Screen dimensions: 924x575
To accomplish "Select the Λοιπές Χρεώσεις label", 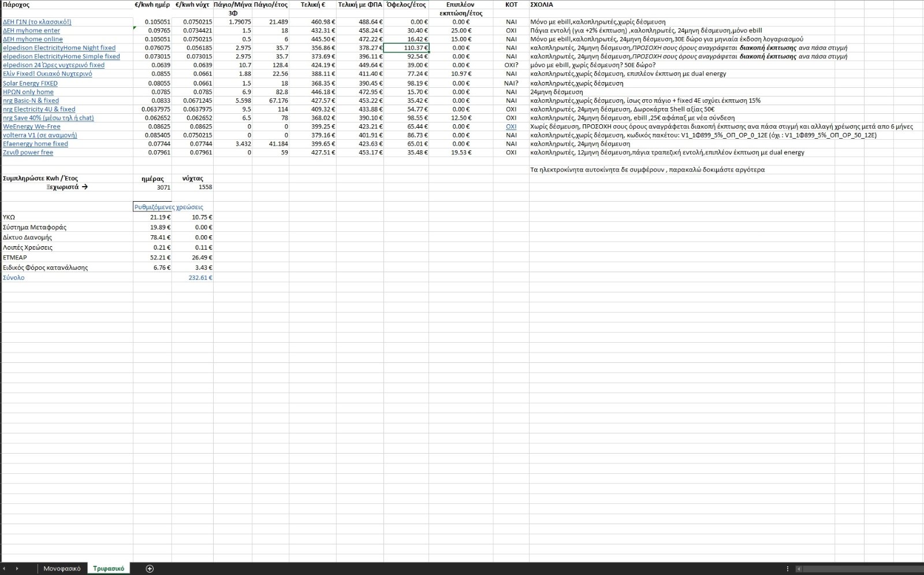I will click(x=66, y=247).
